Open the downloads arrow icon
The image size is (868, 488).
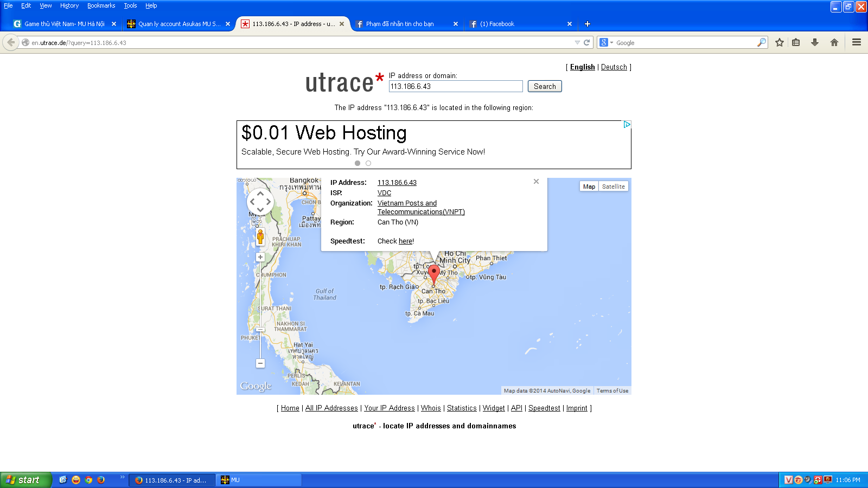[815, 42]
